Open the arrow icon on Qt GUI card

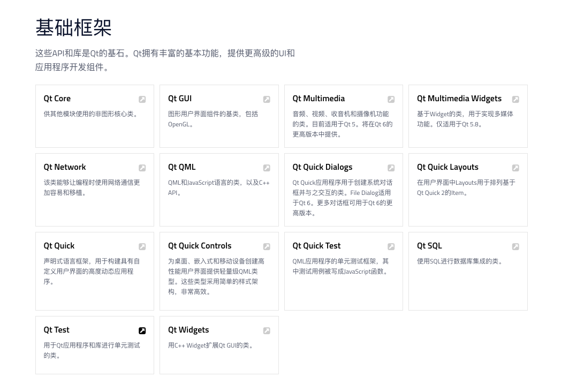coord(267,99)
